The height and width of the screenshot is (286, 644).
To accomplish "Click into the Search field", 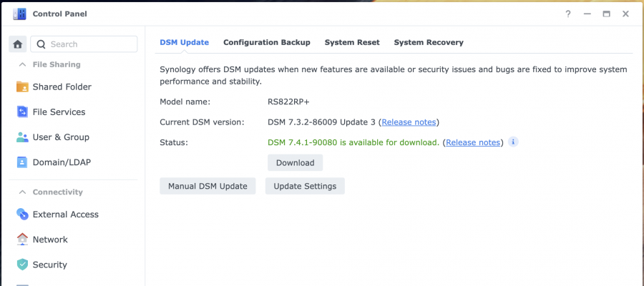I will click(x=84, y=44).
